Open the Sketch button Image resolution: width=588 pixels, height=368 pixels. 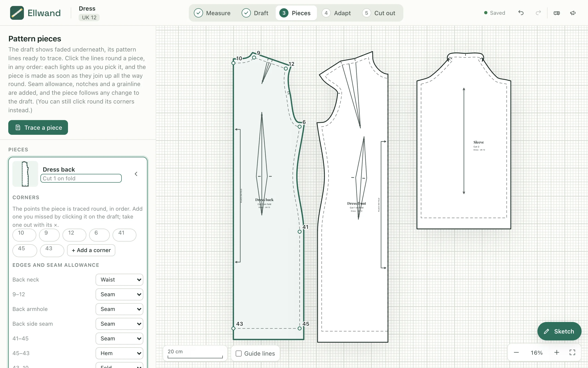click(559, 331)
